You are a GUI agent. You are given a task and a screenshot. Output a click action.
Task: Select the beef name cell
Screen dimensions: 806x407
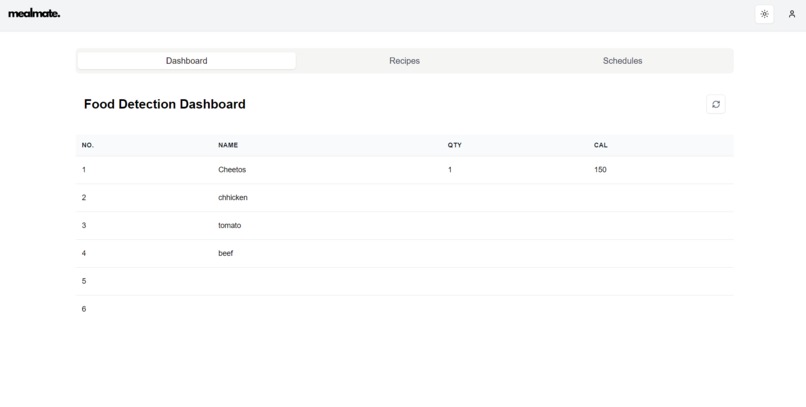[x=225, y=253]
